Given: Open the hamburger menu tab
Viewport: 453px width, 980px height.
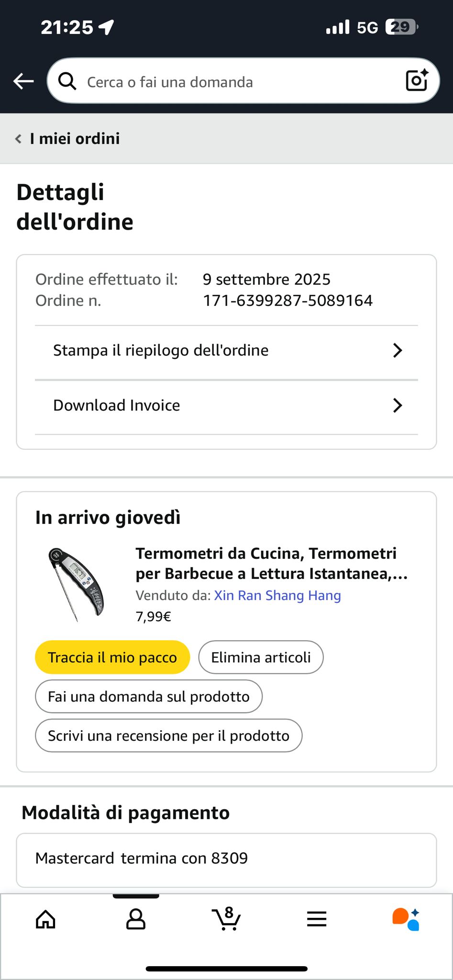Looking at the screenshot, I should [x=317, y=919].
